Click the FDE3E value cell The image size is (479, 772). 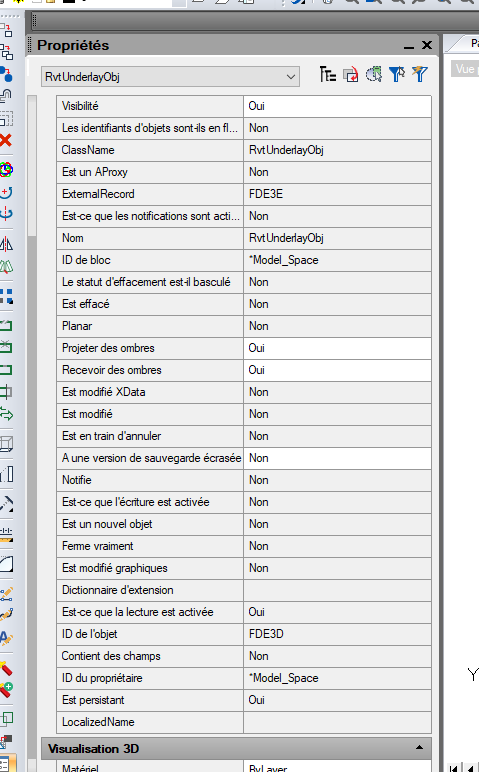click(x=337, y=194)
